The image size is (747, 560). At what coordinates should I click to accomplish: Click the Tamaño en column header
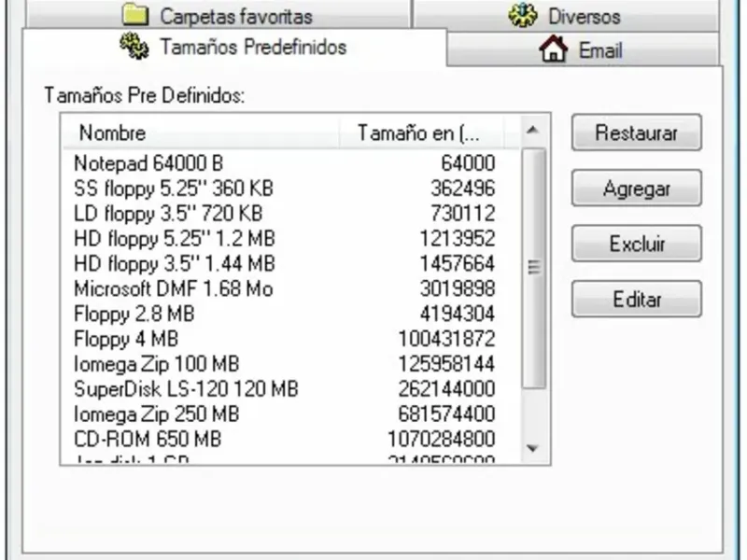[418, 133]
